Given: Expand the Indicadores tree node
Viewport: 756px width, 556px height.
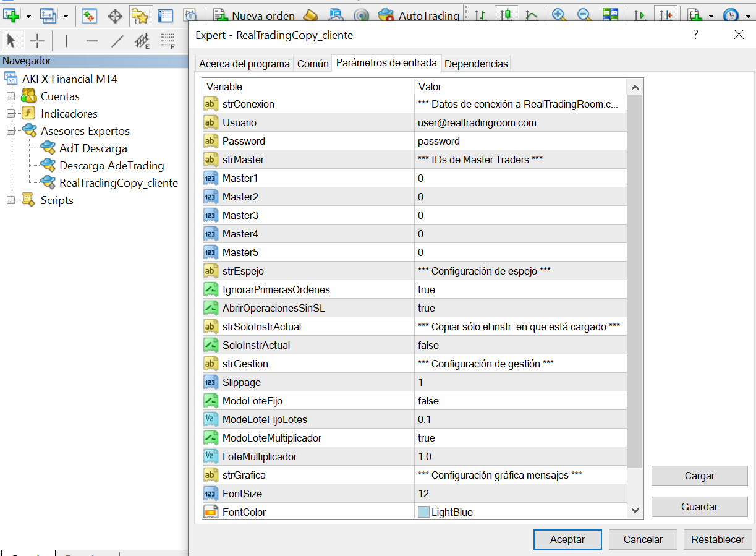Looking at the screenshot, I should (x=11, y=114).
